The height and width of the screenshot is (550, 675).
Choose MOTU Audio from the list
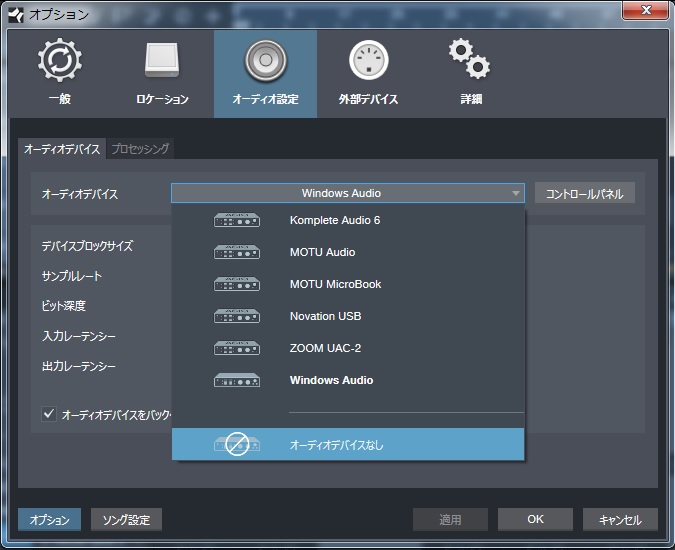[348, 252]
